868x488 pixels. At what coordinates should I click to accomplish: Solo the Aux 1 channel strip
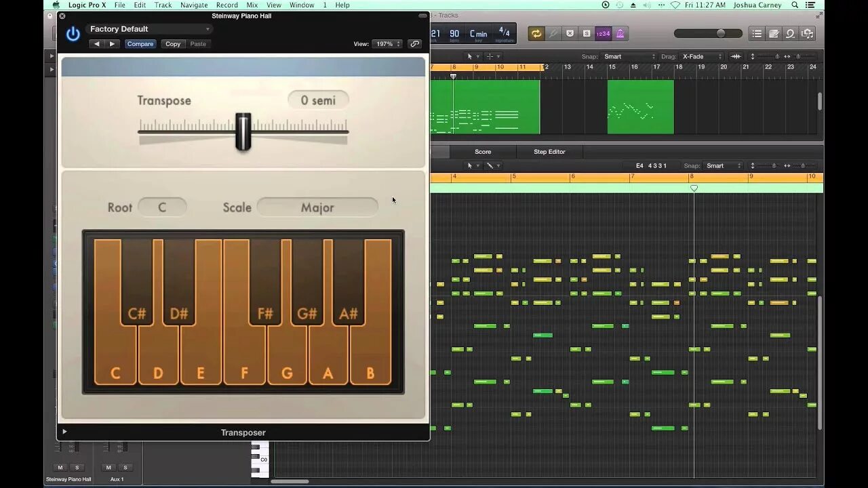[125, 468]
